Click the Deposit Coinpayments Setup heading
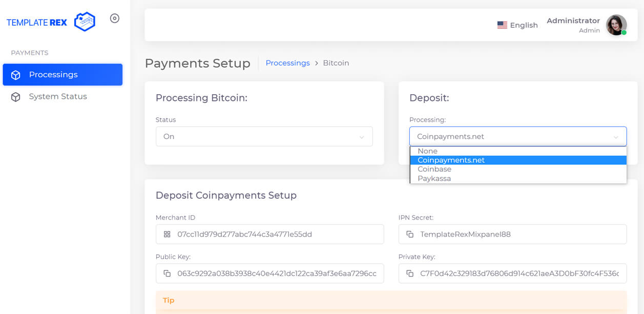 click(x=226, y=195)
